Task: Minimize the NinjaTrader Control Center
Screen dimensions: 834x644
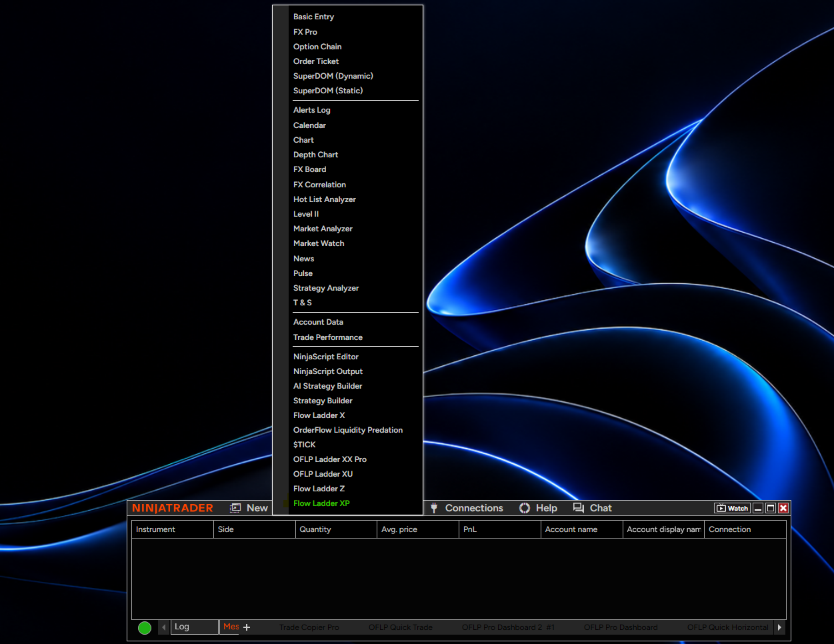Action: click(x=758, y=508)
